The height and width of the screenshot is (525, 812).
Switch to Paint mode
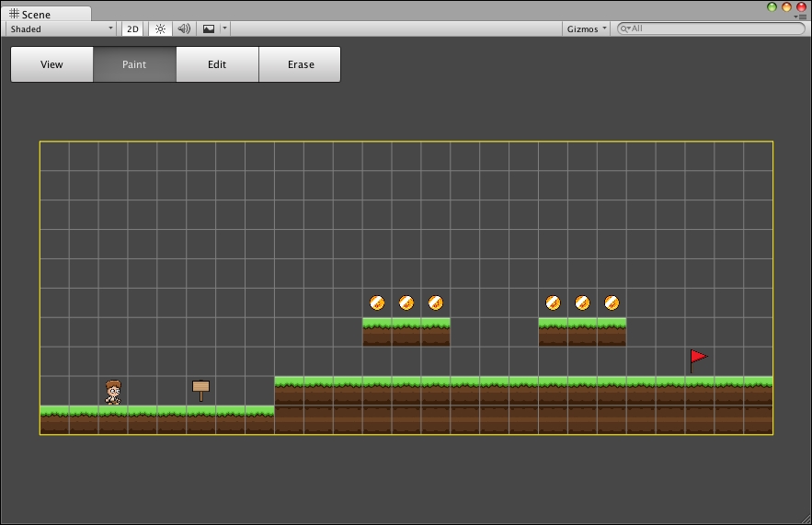pos(134,64)
